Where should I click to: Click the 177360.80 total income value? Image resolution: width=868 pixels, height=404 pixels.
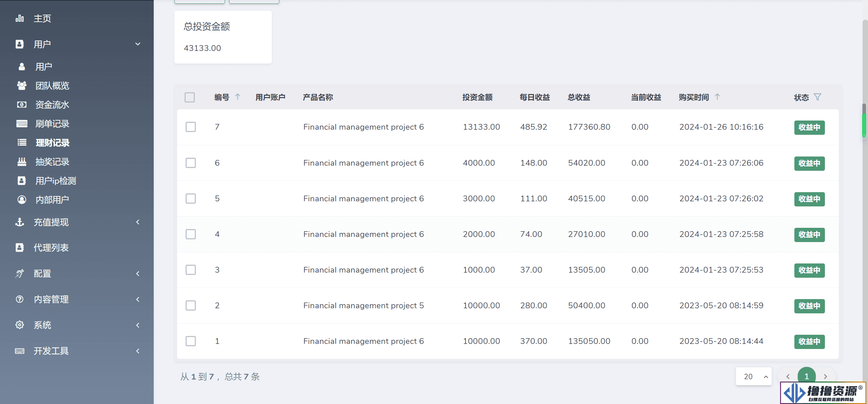[589, 127]
